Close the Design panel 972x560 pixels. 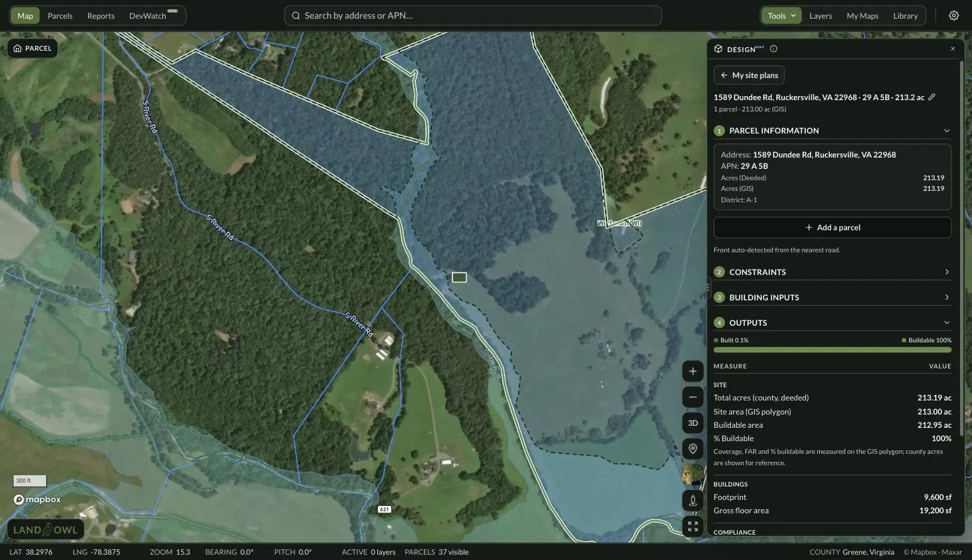pos(953,49)
